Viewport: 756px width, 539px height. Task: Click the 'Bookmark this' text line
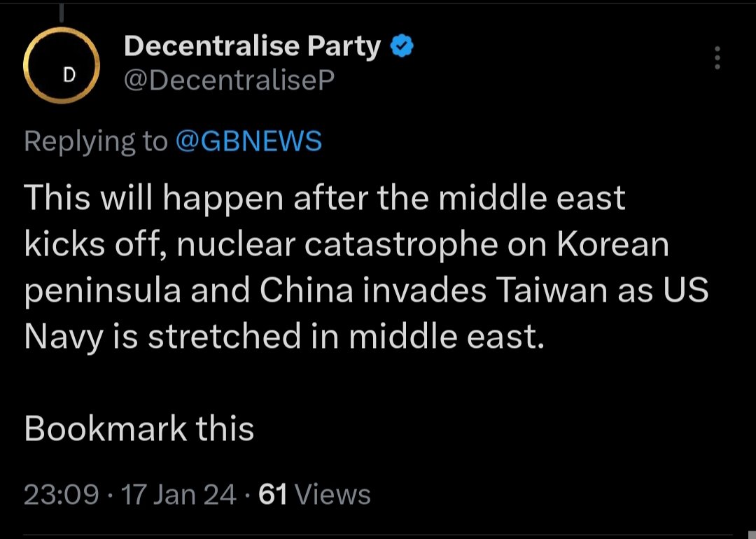[139, 428]
